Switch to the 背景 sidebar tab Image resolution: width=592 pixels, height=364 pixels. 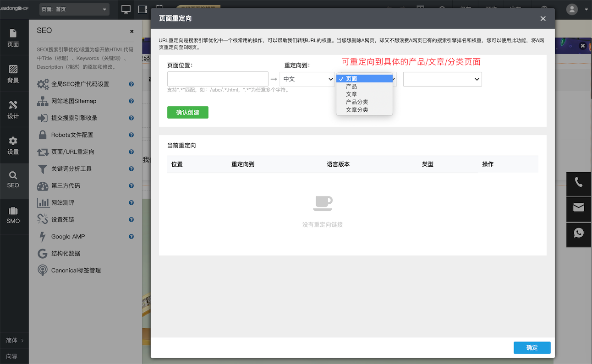tap(13, 73)
